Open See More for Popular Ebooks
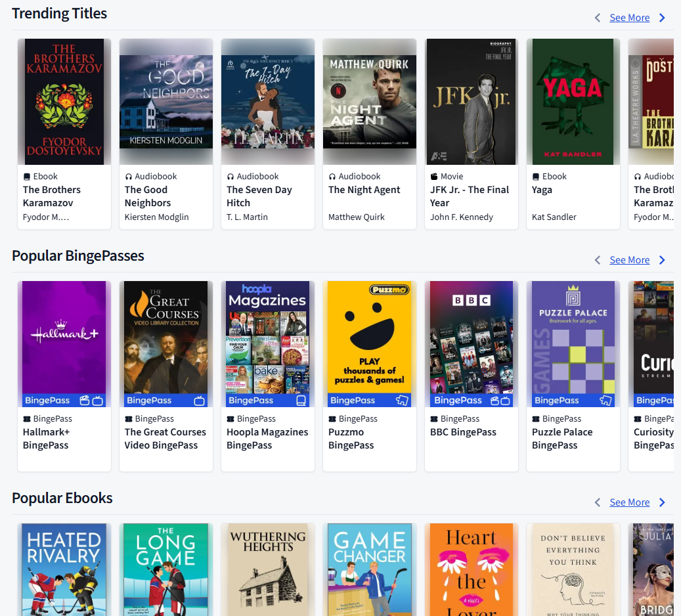The image size is (681, 616). click(x=630, y=502)
